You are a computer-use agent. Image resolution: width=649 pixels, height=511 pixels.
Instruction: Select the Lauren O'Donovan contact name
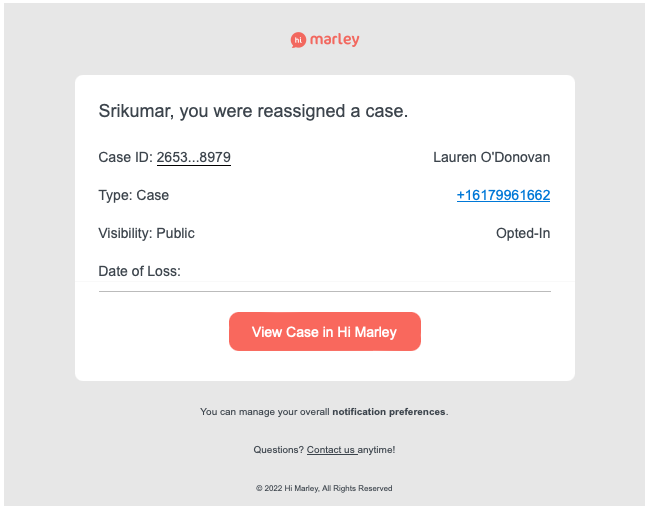click(491, 158)
